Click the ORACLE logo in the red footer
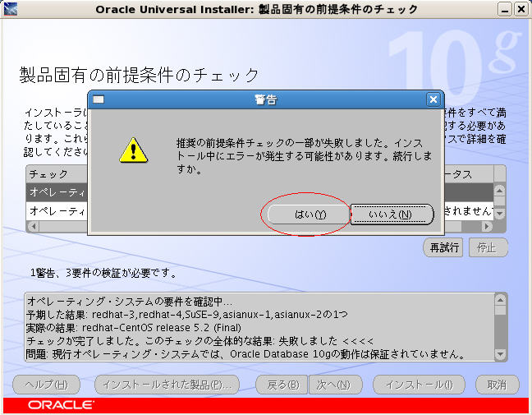532x415 pixels. (x=61, y=405)
